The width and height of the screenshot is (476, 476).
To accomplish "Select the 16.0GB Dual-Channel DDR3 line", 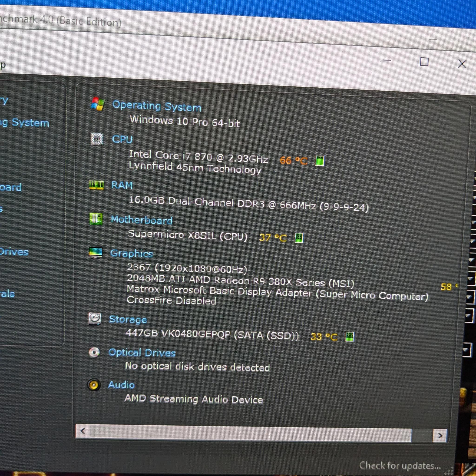I will (x=249, y=204).
